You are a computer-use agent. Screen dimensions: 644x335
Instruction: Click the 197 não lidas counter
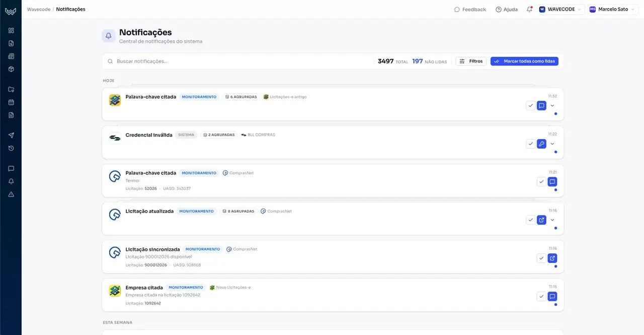(429, 61)
